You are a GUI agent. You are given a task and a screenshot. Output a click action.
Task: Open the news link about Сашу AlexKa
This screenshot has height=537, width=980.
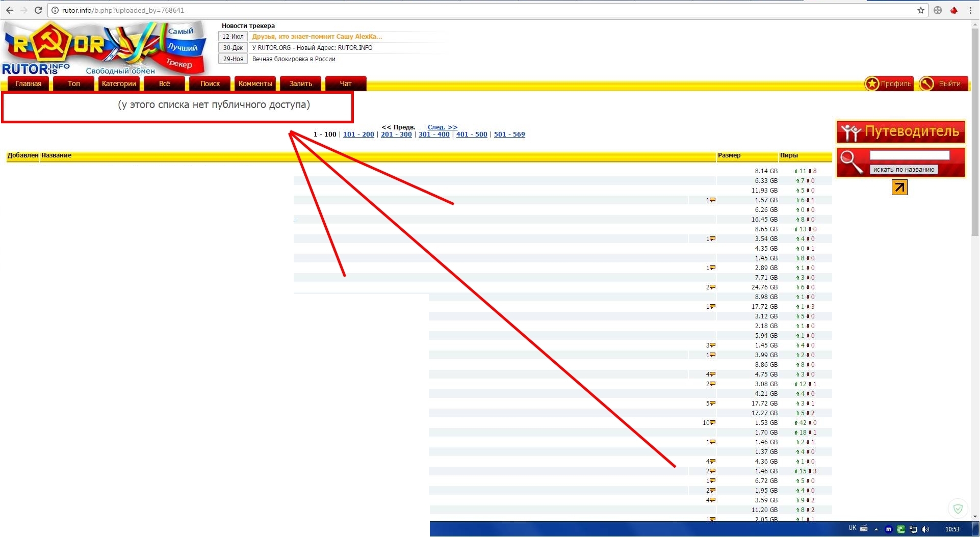(317, 37)
